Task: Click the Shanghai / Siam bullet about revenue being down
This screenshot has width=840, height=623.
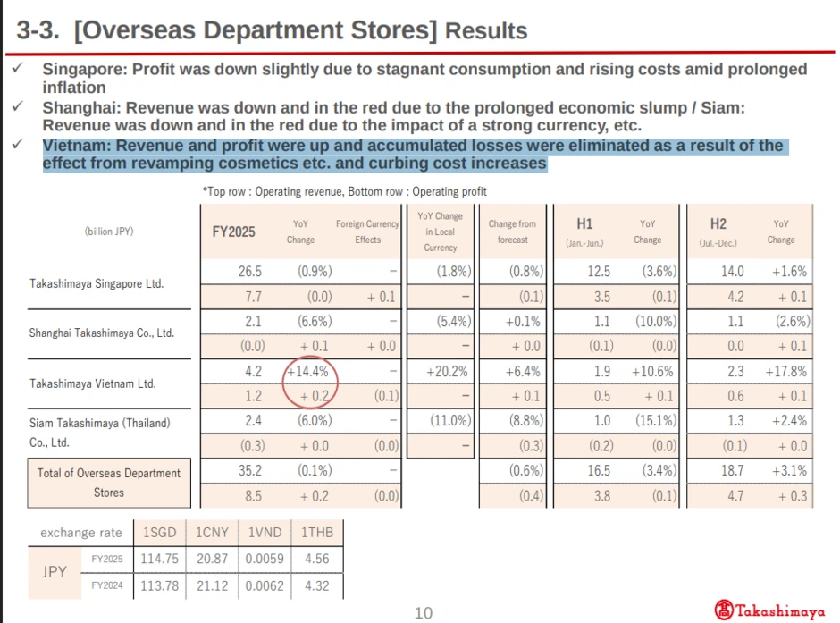Action: pyautogui.click(x=394, y=116)
